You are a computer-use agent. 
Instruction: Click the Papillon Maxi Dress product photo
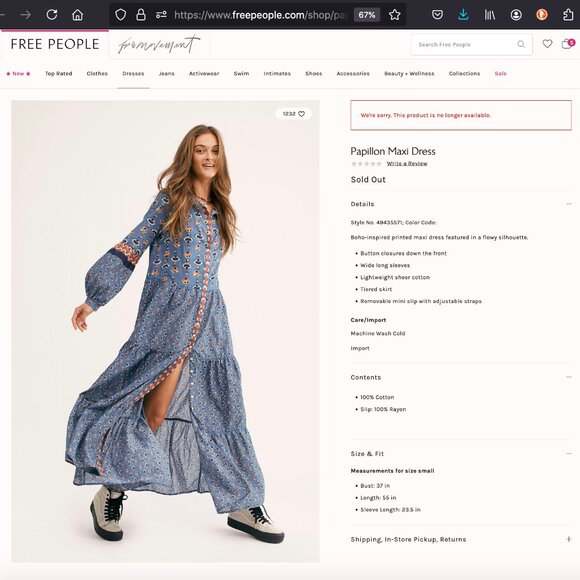pos(165,331)
